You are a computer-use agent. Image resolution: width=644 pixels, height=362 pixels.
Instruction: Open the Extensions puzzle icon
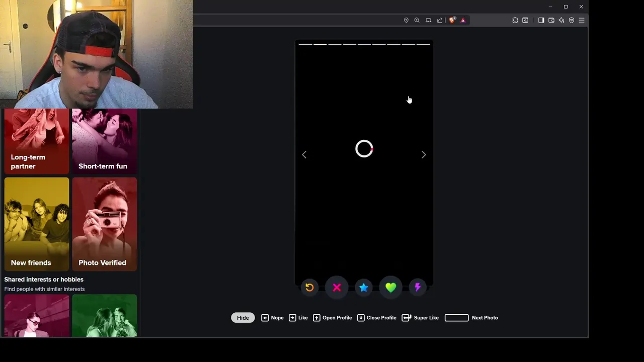click(515, 20)
